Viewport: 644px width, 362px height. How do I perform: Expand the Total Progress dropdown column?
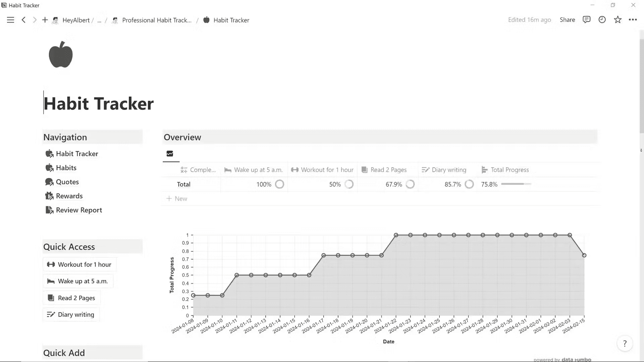point(509,170)
